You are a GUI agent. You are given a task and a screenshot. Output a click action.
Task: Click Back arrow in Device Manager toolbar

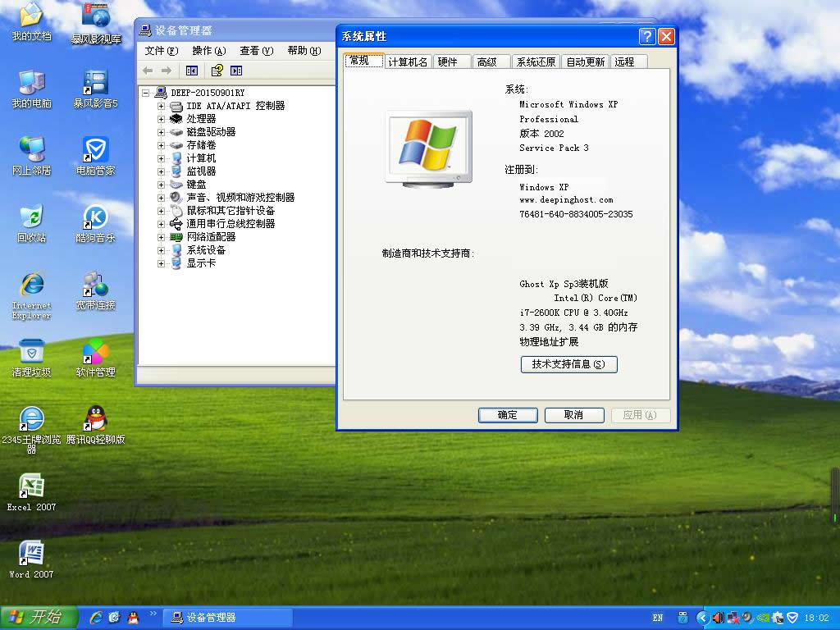pyautogui.click(x=148, y=71)
